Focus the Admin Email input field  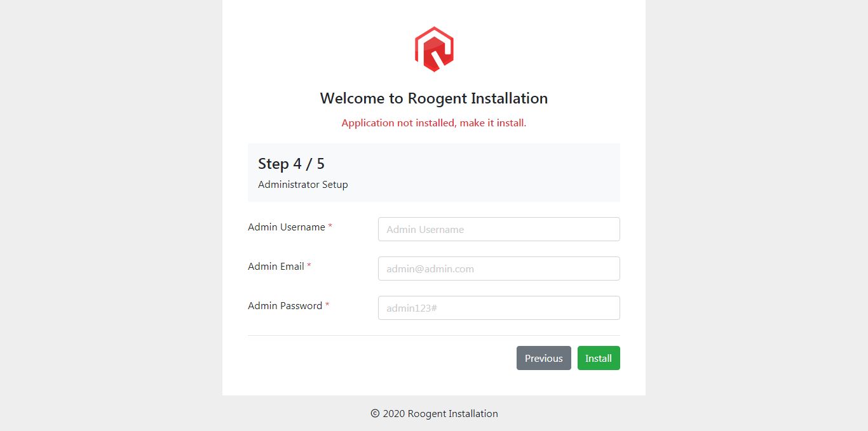[x=499, y=269]
